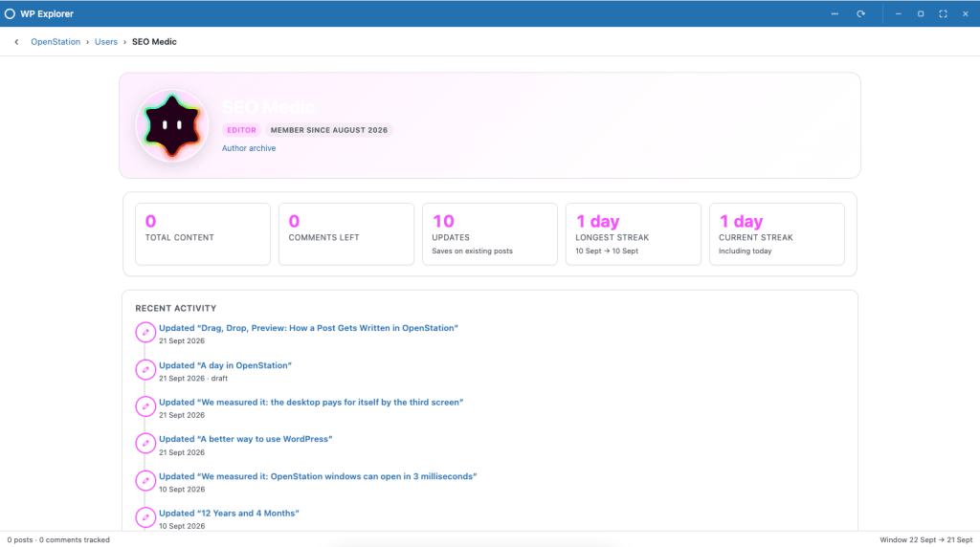
Task: Select the Updates stat card
Action: coord(489,234)
